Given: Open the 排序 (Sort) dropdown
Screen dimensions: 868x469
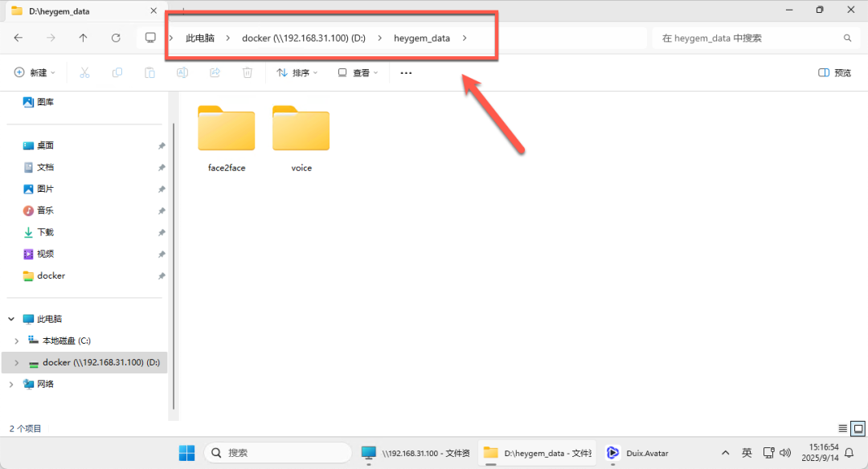Looking at the screenshot, I should pyautogui.click(x=297, y=72).
